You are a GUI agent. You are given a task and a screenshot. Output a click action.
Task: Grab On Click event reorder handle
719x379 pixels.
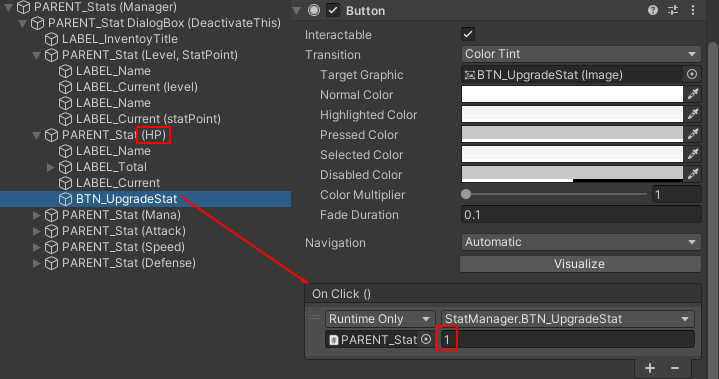[315, 318]
